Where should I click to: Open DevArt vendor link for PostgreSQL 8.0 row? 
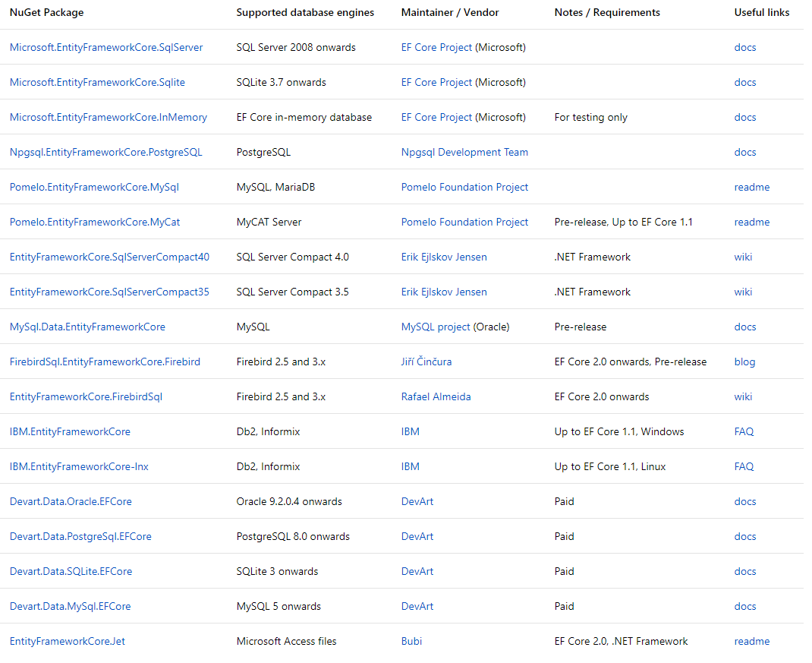pyautogui.click(x=417, y=536)
